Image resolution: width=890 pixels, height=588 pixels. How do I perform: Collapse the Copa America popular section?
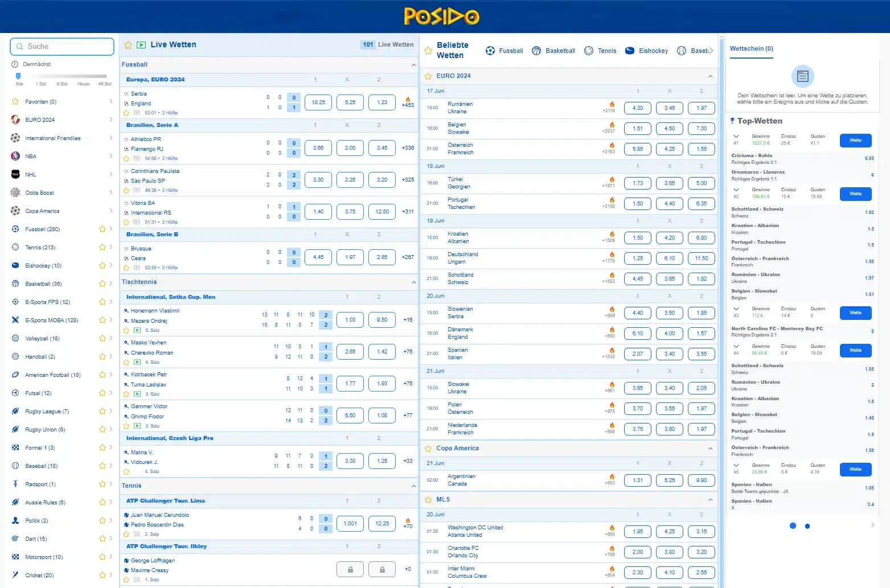710,449
